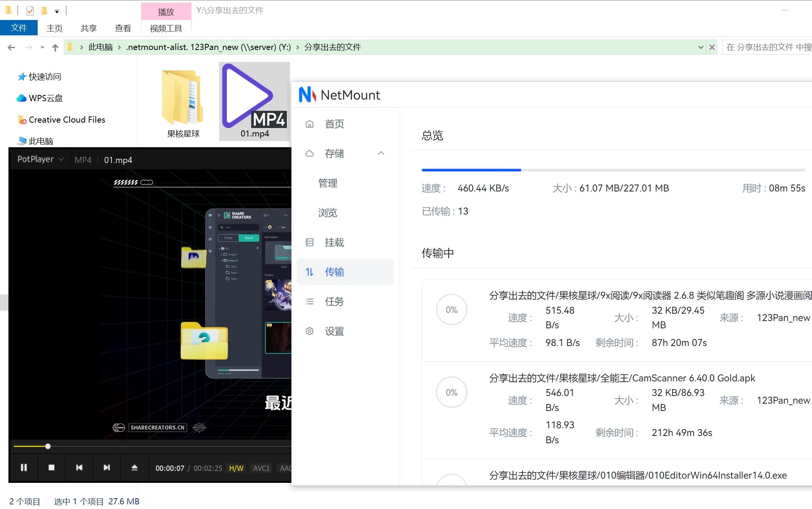Click the NetMount overall transfer progress bar
This screenshot has width=812, height=509.
(x=613, y=170)
